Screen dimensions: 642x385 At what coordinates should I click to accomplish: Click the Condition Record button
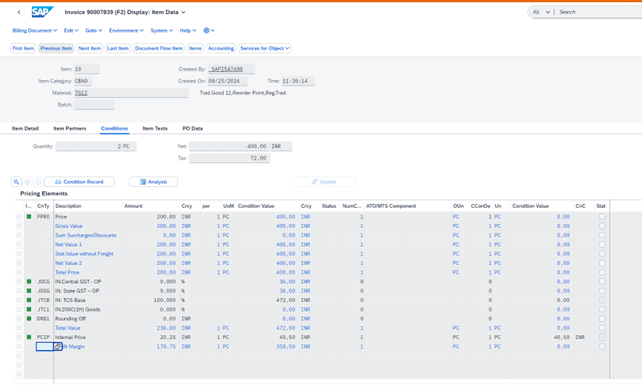[x=79, y=181]
